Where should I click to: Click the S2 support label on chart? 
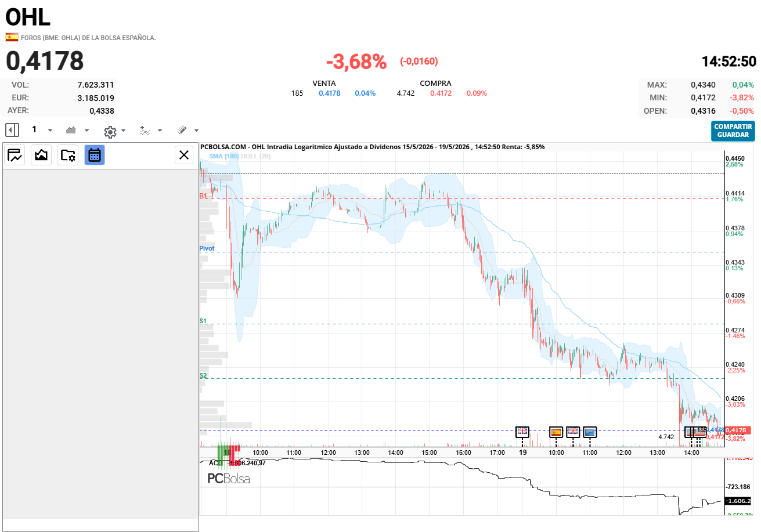tap(203, 375)
